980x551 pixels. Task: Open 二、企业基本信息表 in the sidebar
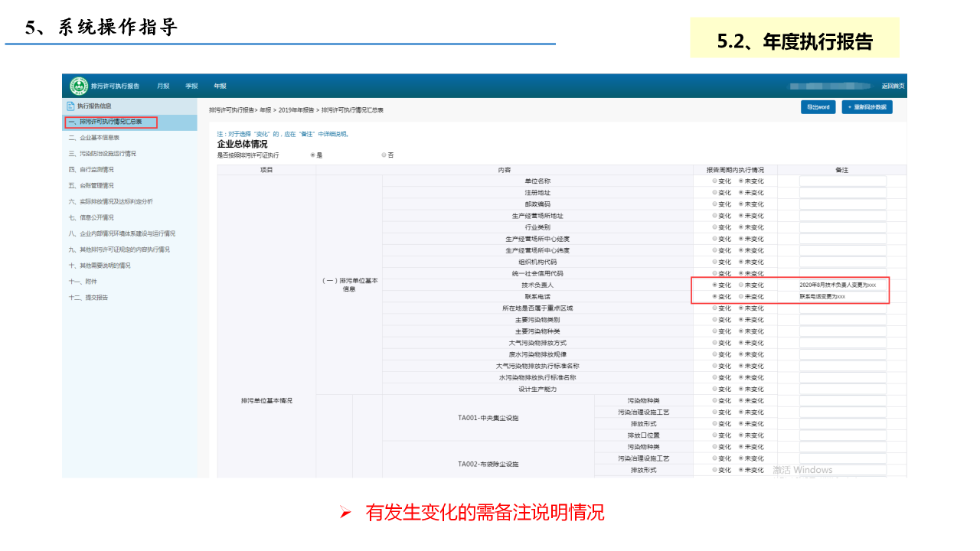pos(94,138)
